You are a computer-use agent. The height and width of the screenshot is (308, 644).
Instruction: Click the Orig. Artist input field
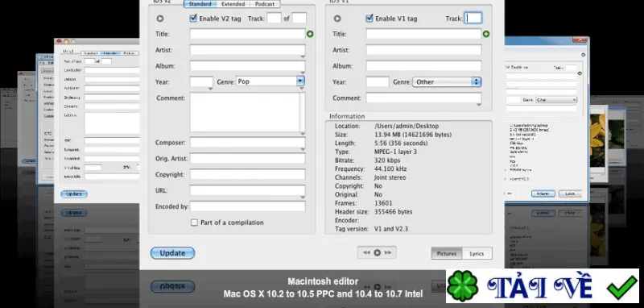pyautogui.click(x=247, y=158)
